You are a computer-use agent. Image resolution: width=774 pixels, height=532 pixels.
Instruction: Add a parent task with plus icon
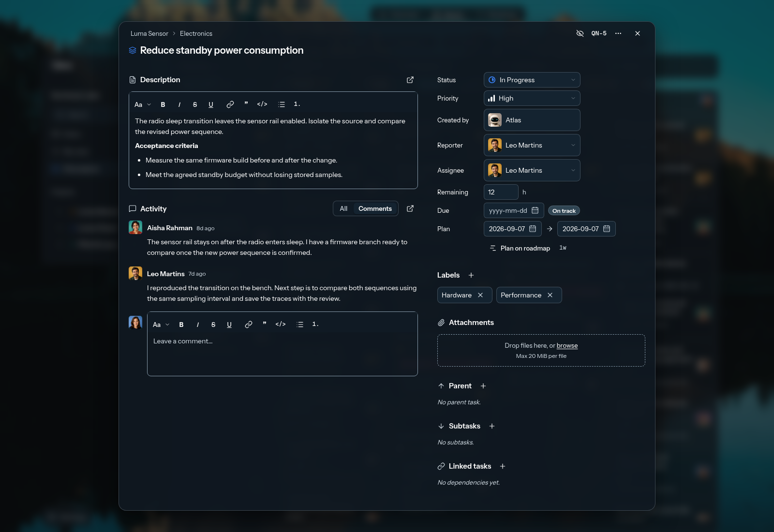pos(483,386)
